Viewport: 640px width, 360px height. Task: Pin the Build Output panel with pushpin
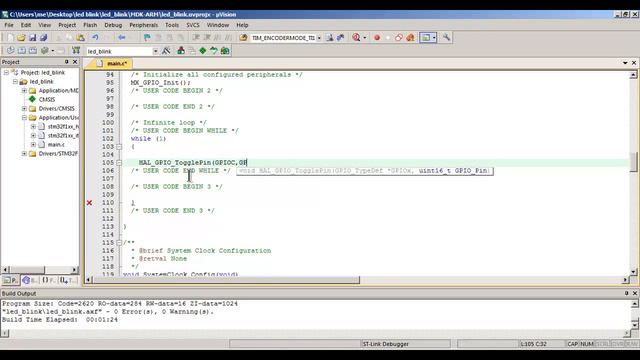(627, 293)
